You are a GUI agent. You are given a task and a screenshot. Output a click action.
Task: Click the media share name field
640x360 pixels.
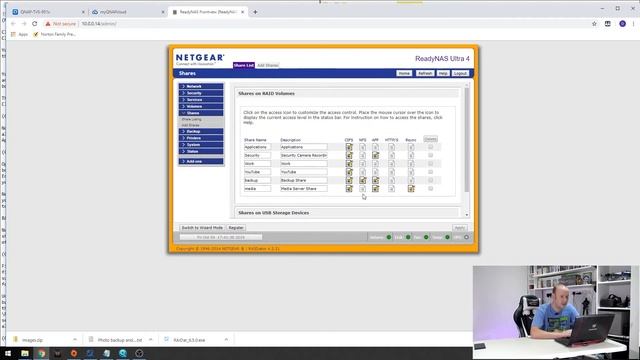point(257,189)
